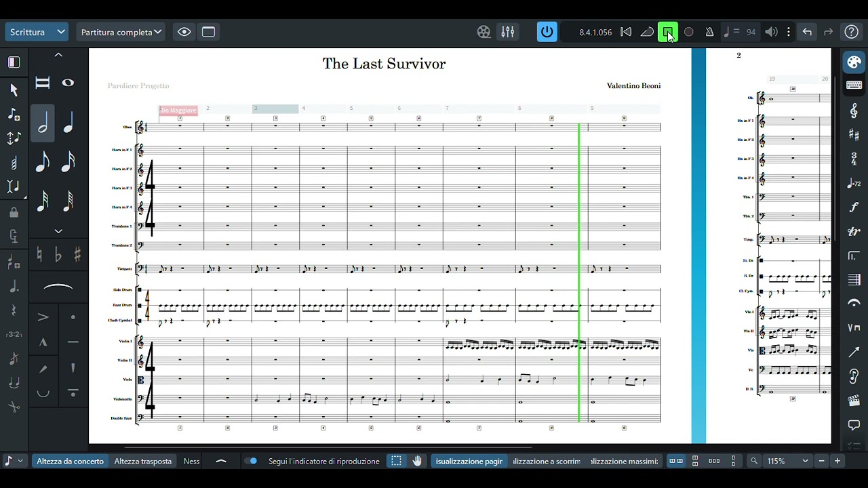Toggle Segui l'indicatore di riproduzione switch
The height and width of the screenshot is (488, 868).
[251, 461]
